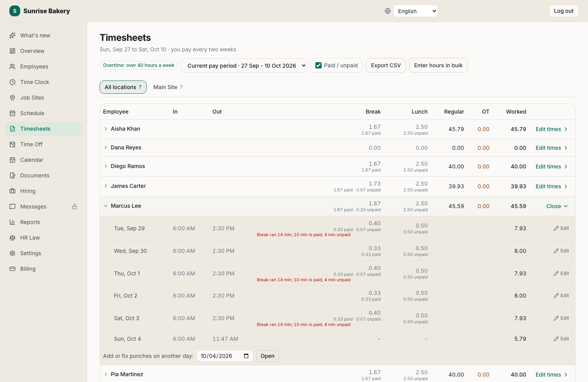This screenshot has height=382, width=588.
Task: Click the Documents icon in sidebar
Action: click(12, 175)
